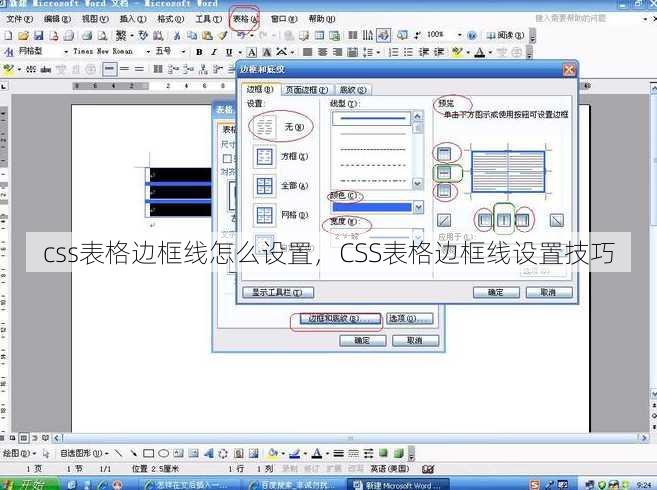This screenshot has height=490, width=657.
Task: Click the character border A icon
Action: [251, 52]
